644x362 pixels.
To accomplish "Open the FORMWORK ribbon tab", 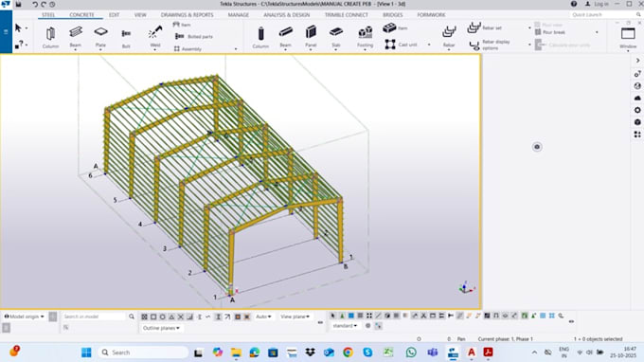I will 431,15.
